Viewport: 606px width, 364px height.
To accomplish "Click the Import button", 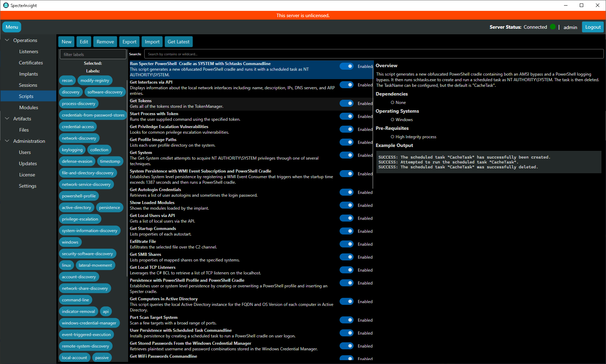I will (152, 42).
